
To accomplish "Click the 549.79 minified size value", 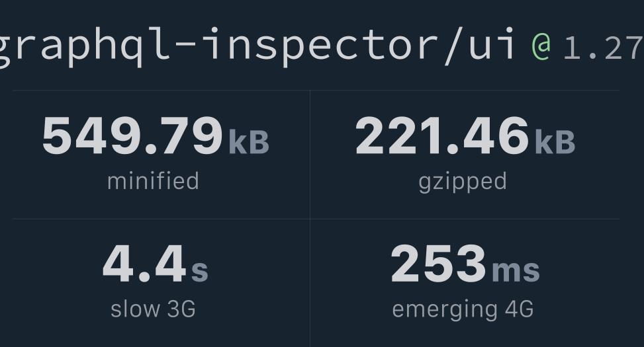I will [x=132, y=135].
